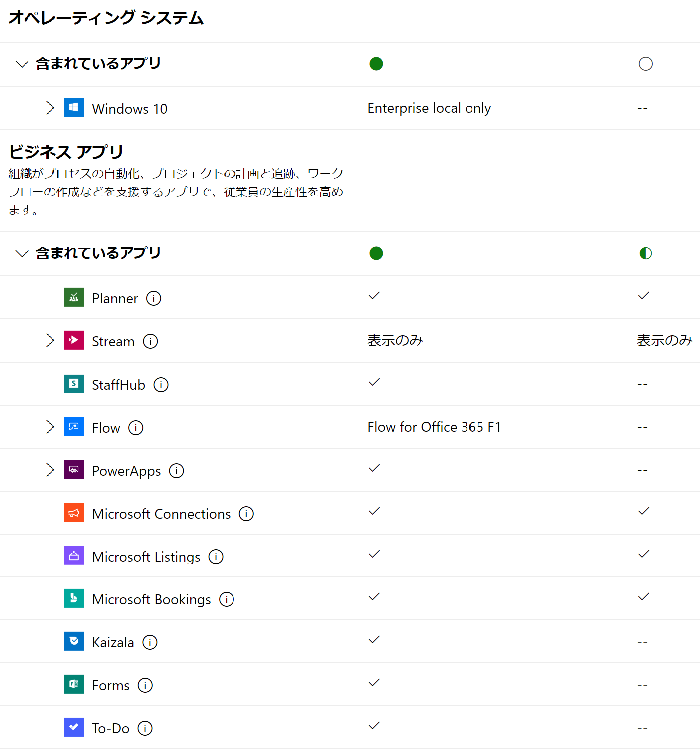Click the blue Kaizala app icon

coord(74,641)
